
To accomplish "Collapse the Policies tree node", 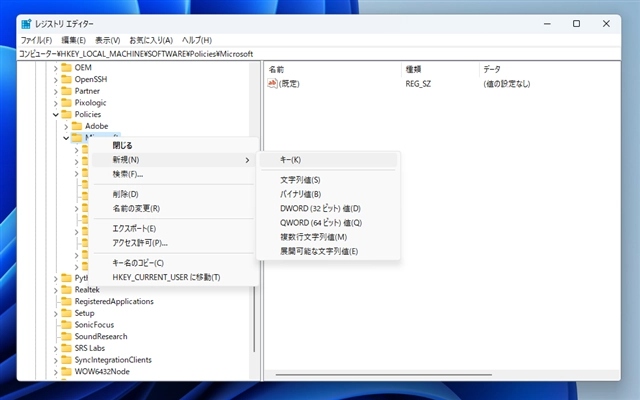I will tap(56, 115).
